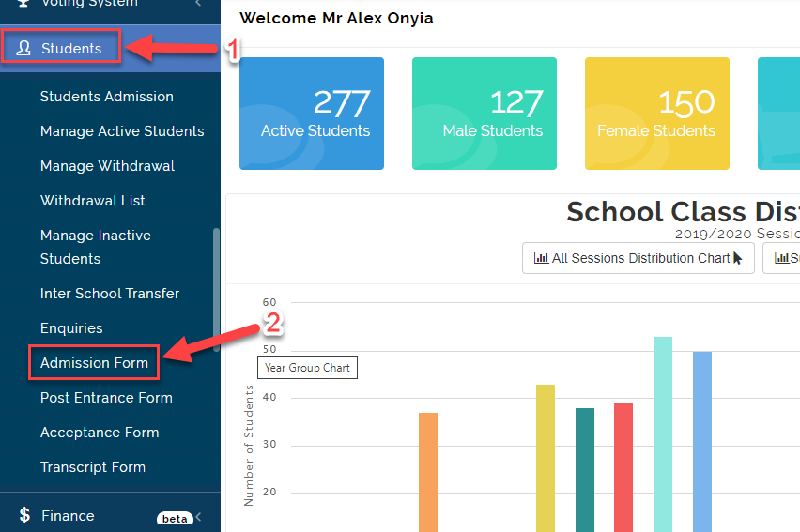Click the orange bar in chart
800x532 pixels.
[x=428, y=472]
